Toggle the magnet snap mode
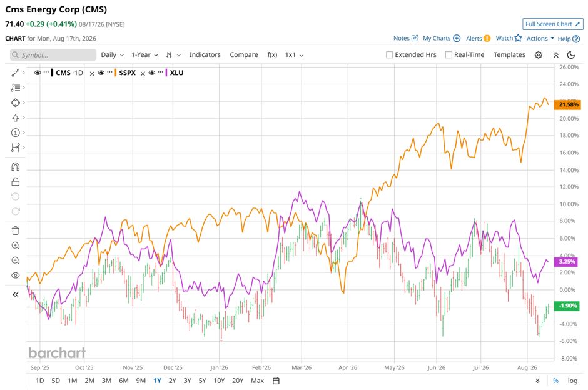 16,167
